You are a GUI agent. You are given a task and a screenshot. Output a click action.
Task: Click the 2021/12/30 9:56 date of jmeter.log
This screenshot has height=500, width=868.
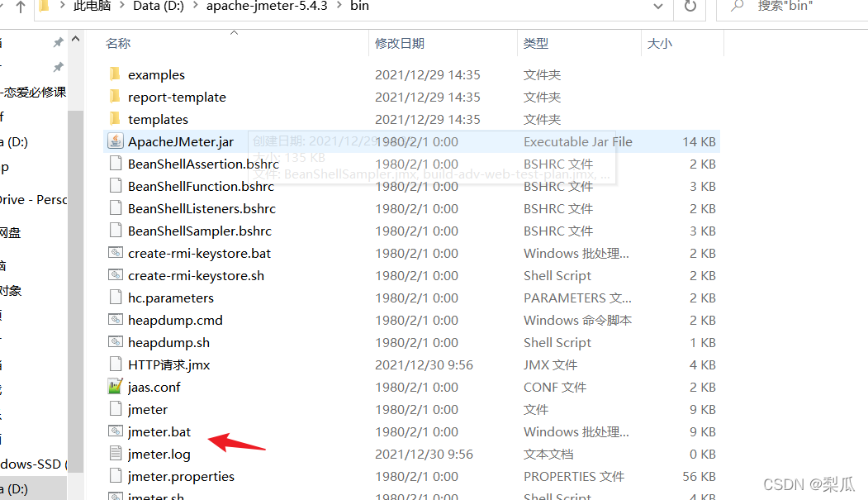pos(424,454)
